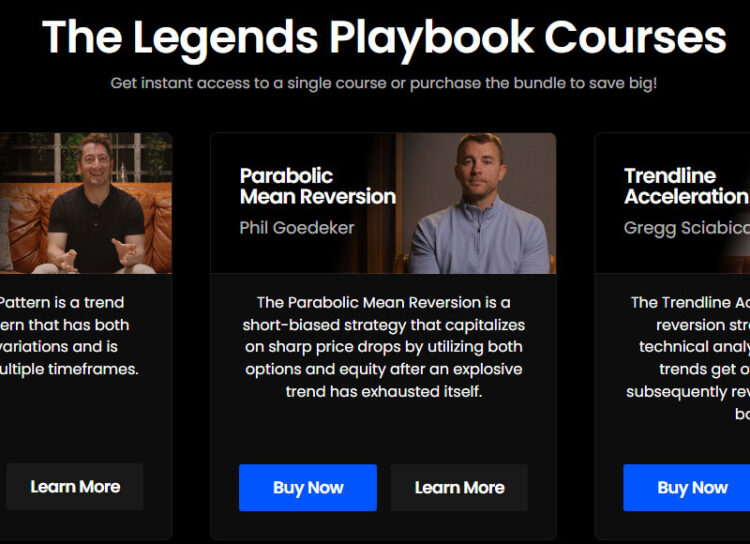This screenshot has height=544, width=750.
Task: Open thumbnail of man on leather couch
Action: pos(86,203)
